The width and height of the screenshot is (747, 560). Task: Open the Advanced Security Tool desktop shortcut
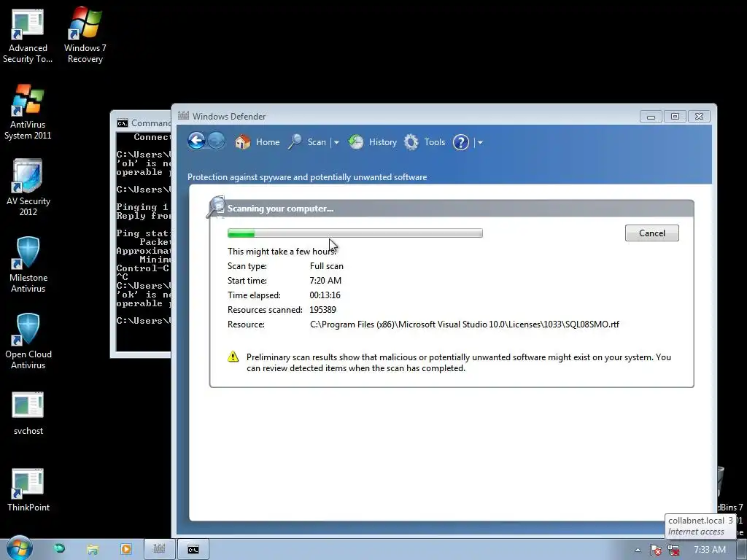tap(28, 36)
